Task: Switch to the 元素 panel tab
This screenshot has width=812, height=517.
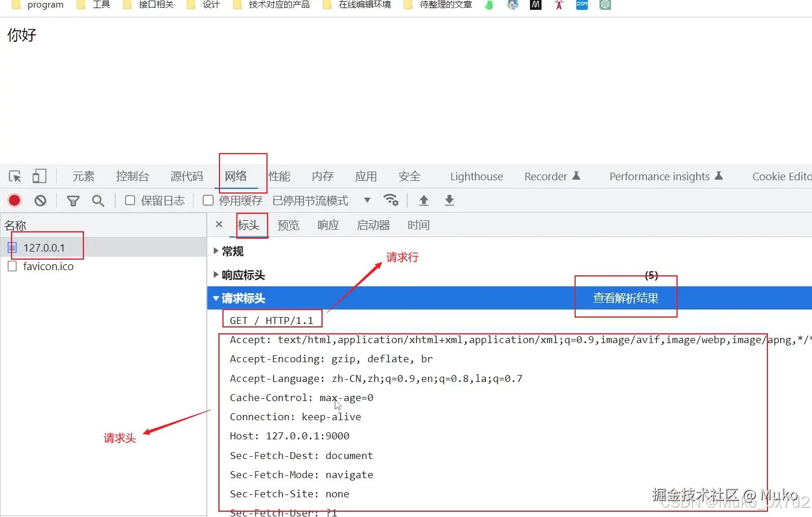Action: click(x=83, y=176)
